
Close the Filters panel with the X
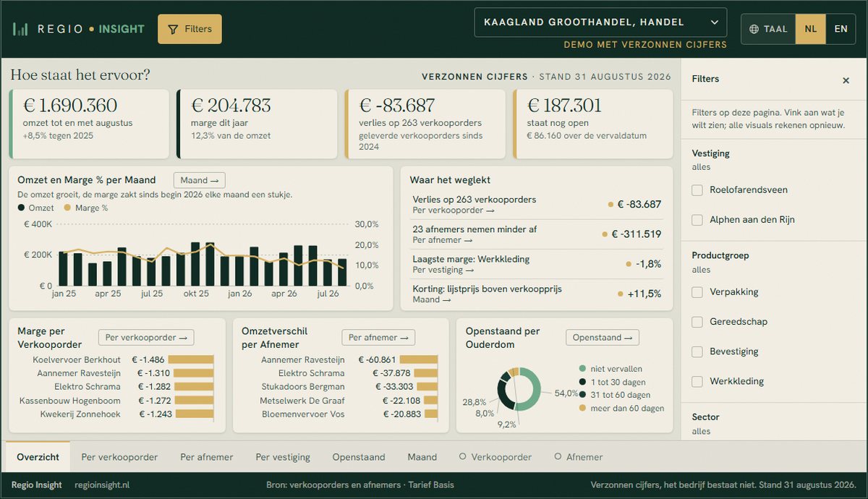click(846, 80)
